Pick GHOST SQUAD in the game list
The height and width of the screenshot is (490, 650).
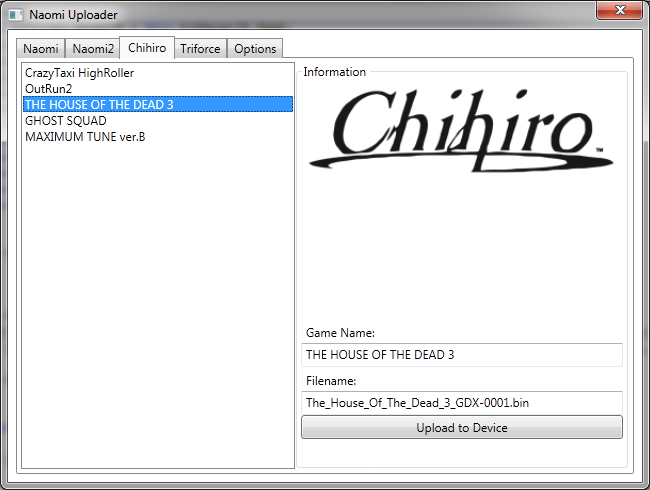pos(158,121)
